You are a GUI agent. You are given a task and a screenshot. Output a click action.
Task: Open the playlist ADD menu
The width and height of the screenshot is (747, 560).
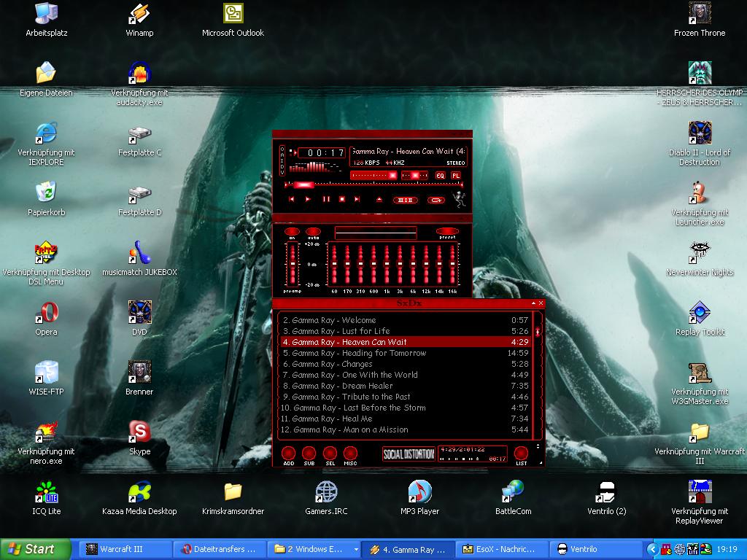coord(289,455)
